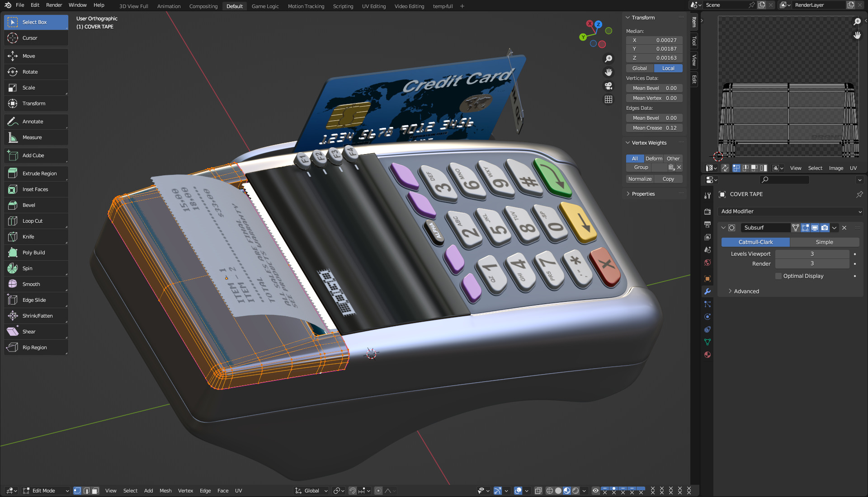Open the File menu
Screen dimensions: 868x497
[x=20, y=5]
